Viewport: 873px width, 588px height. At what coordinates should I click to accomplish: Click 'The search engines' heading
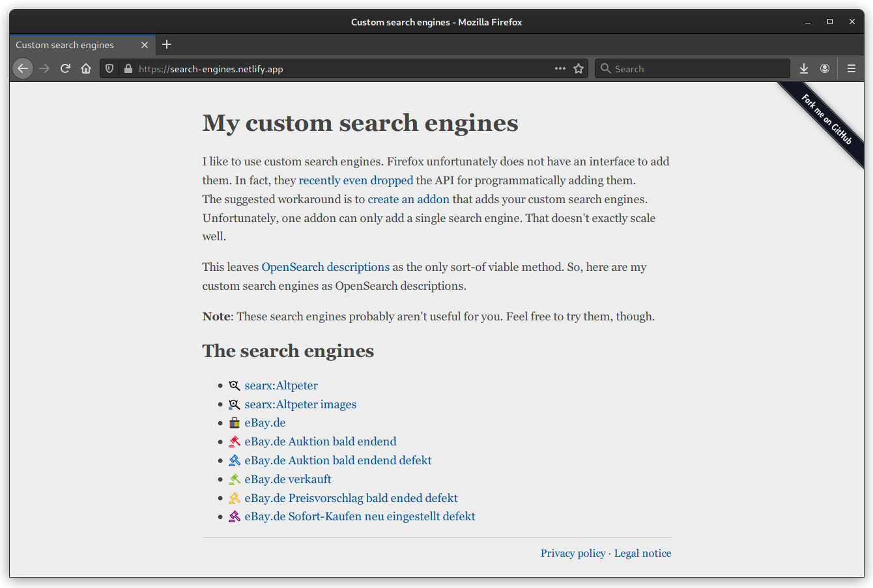pos(288,351)
